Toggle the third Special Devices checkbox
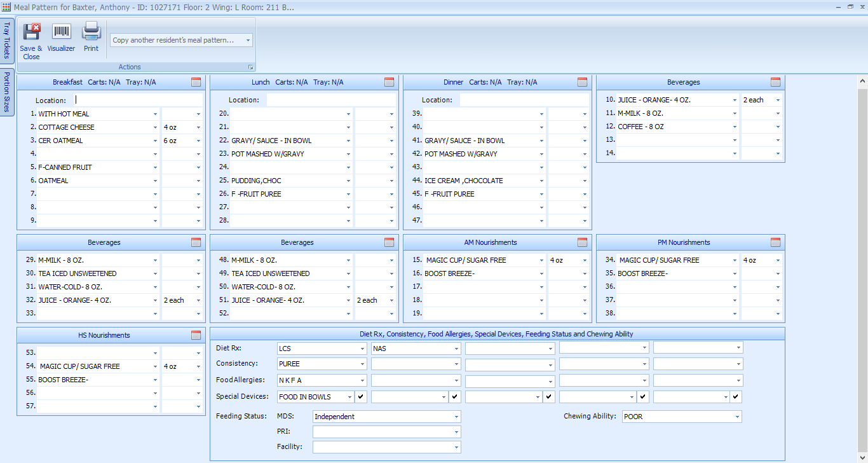 pos(548,397)
